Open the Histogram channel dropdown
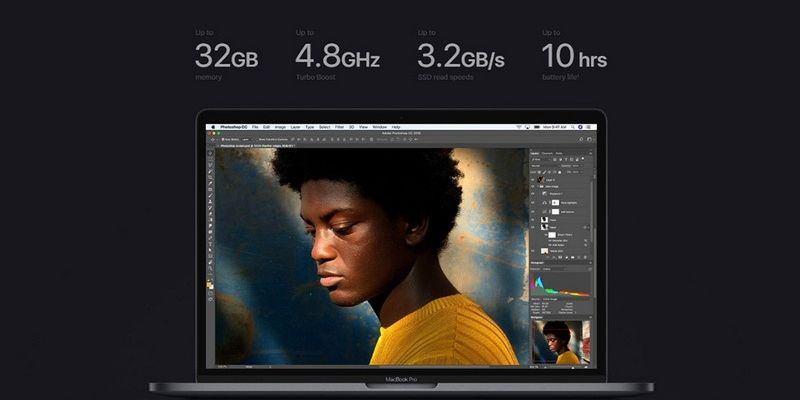This screenshot has width=800, height=400. pos(555,269)
